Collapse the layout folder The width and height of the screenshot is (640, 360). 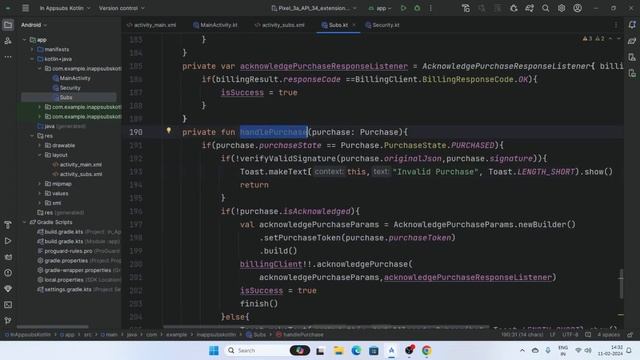(40, 155)
